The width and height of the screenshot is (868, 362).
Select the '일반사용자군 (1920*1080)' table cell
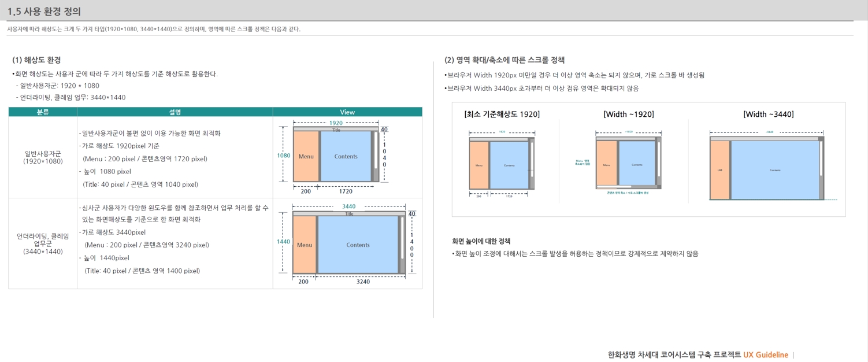click(x=43, y=157)
